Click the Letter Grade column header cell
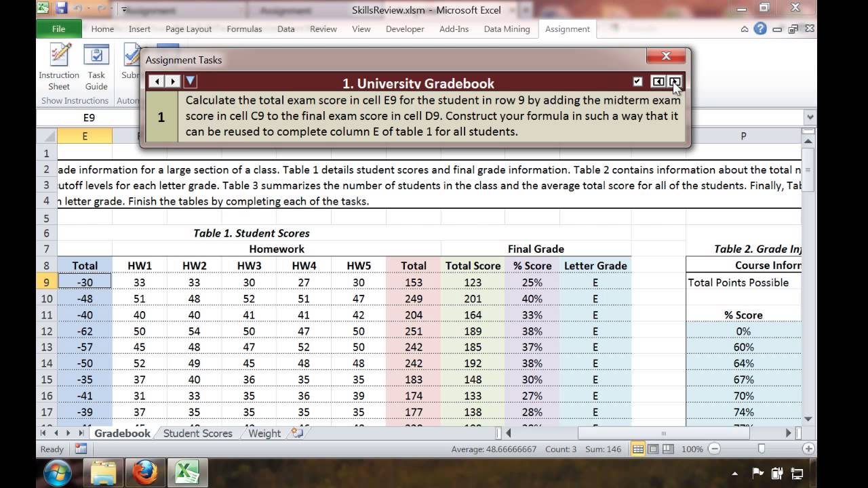This screenshot has width=868, height=488. tap(595, 266)
